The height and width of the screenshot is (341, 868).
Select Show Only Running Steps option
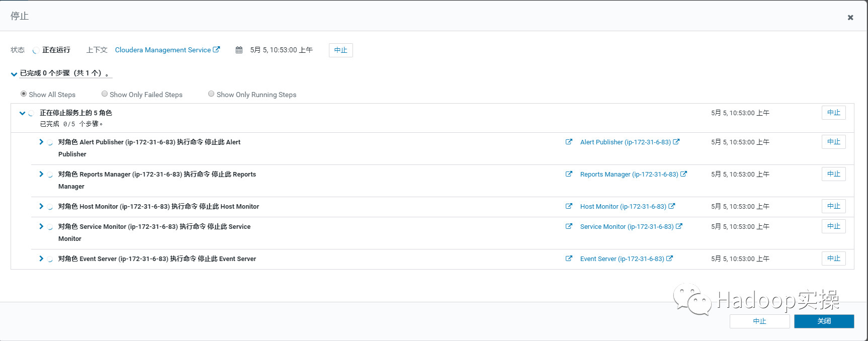tap(211, 94)
